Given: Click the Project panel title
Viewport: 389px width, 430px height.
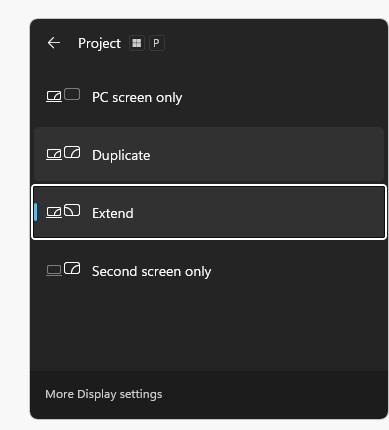Looking at the screenshot, I should pyautogui.click(x=99, y=44).
